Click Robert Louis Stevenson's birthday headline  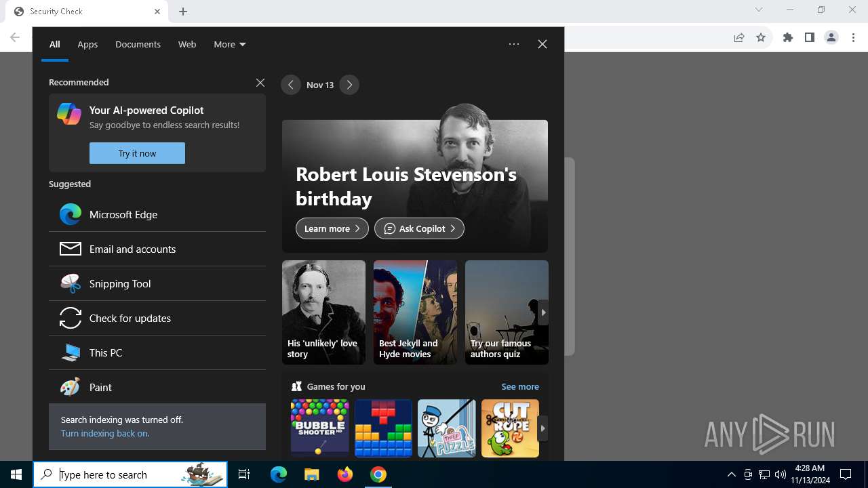(406, 186)
